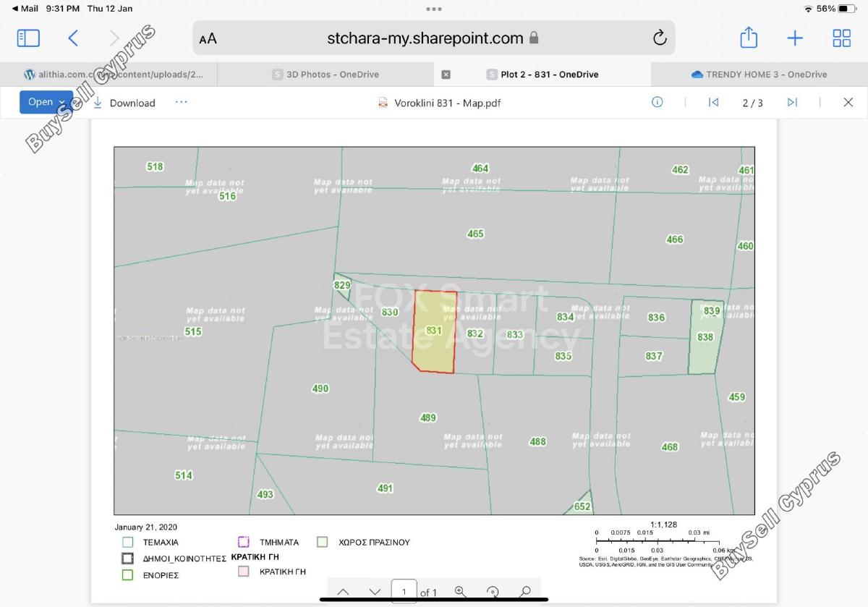Go to previous PDF page with up chevron
This screenshot has height=607, width=868.
pyautogui.click(x=343, y=592)
